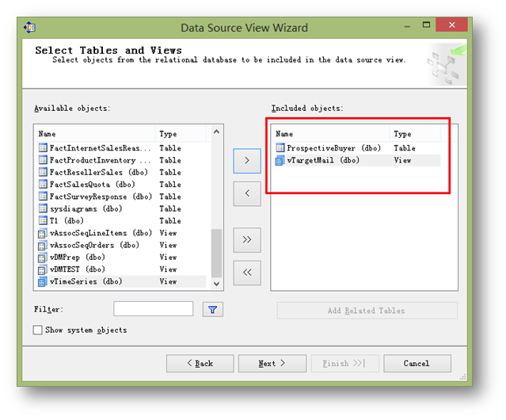Viewport: 506px width, 420px height.
Task: Click the Type cell of the sysdiagrams row
Action: tap(170, 209)
